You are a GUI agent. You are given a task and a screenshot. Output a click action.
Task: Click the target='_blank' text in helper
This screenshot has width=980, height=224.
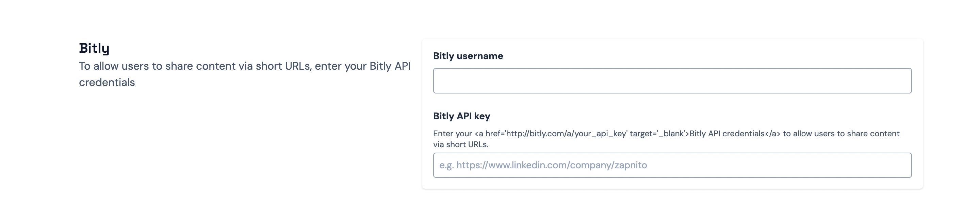[x=657, y=134]
